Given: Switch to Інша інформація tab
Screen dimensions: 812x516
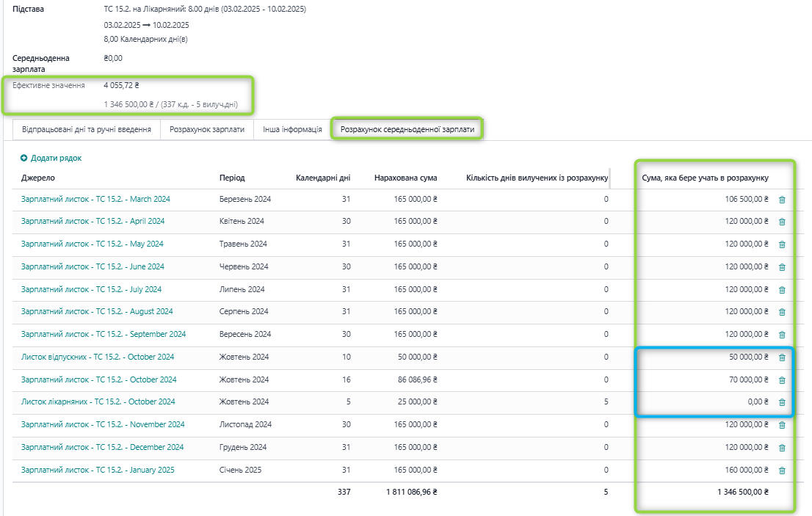Looking at the screenshot, I should coord(292,129).
